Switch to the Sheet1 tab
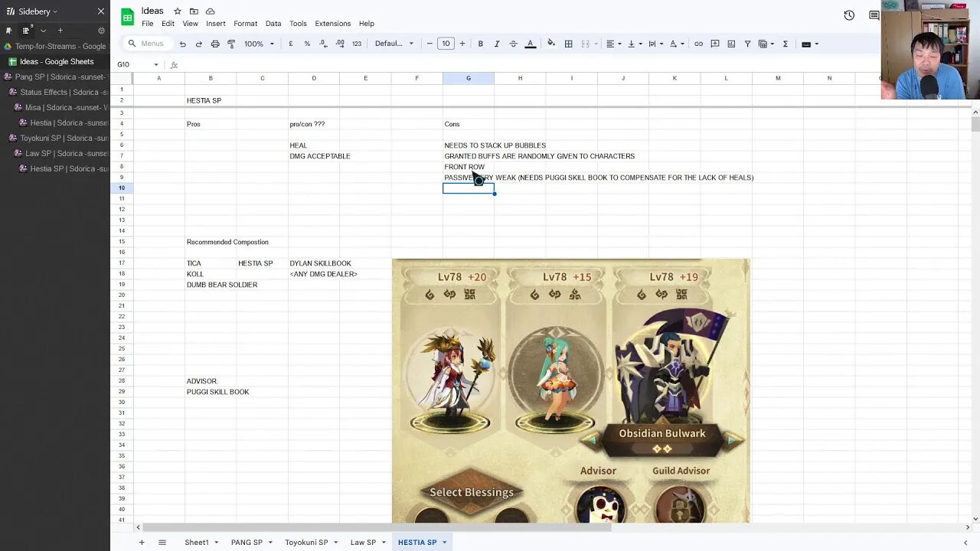980x551 pixels. coord(196,542)
